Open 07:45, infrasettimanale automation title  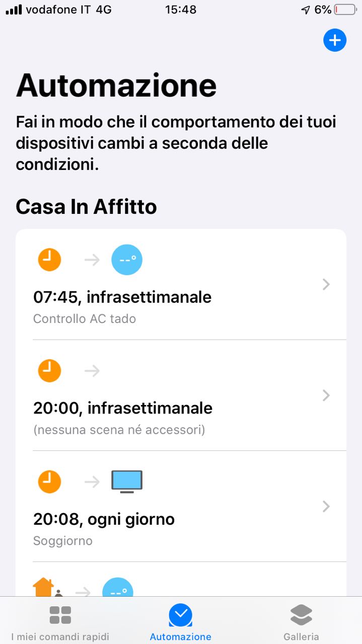[x=122, y=297]
